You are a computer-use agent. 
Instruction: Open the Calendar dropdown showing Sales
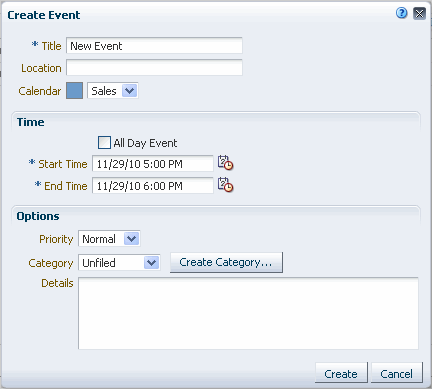pos(113,91)
